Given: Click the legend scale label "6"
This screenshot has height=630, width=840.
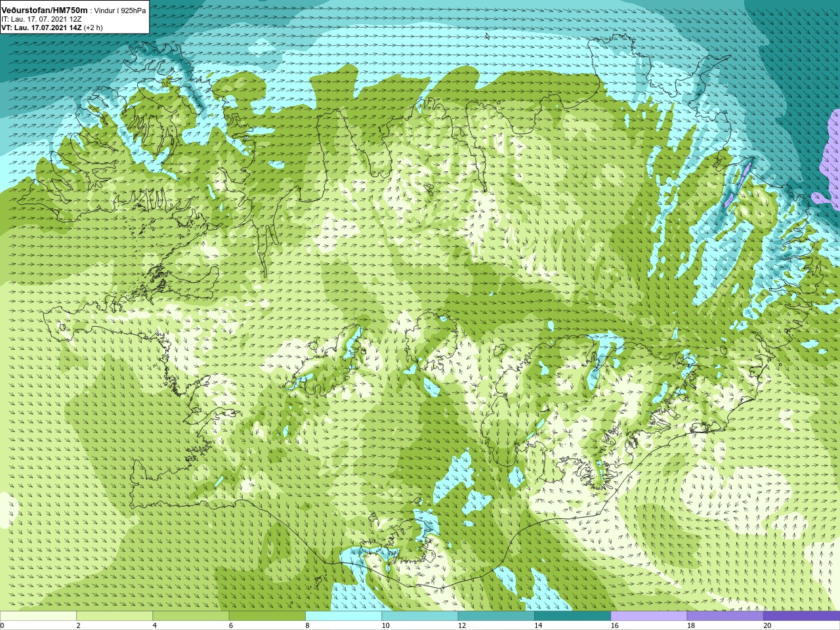Looking at the screenshot, I should 231,625.
